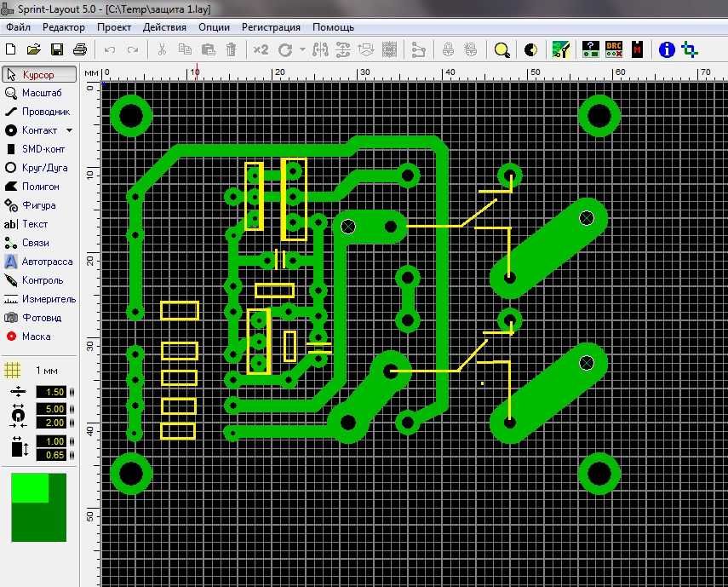728x587 pixels.
Task: Open a file via the folder icon
Action: tap(33, 49)
